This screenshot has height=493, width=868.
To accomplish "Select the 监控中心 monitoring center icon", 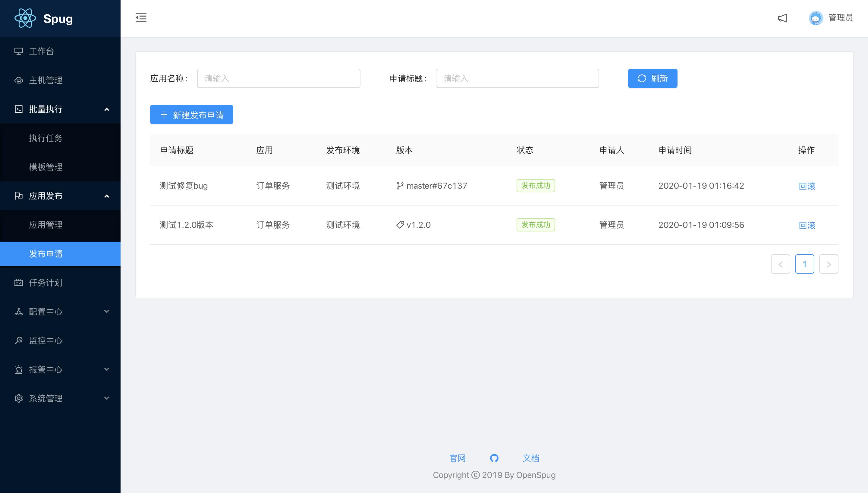I will pos(19,341).
